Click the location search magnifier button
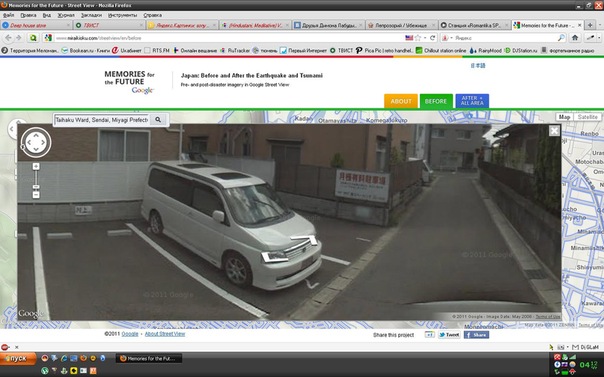 coord(158,120)
